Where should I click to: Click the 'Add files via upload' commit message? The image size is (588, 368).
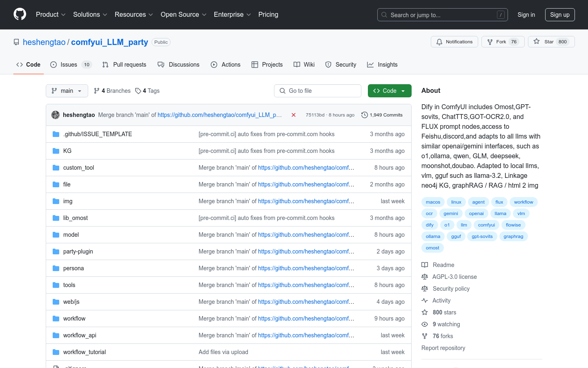[x=223, y=352]
